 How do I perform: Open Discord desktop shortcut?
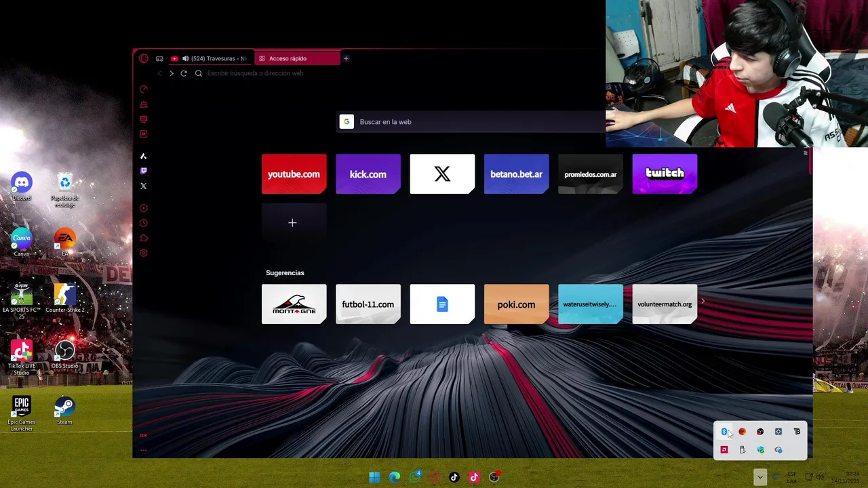pyautogui.click(x=21, y=186)
